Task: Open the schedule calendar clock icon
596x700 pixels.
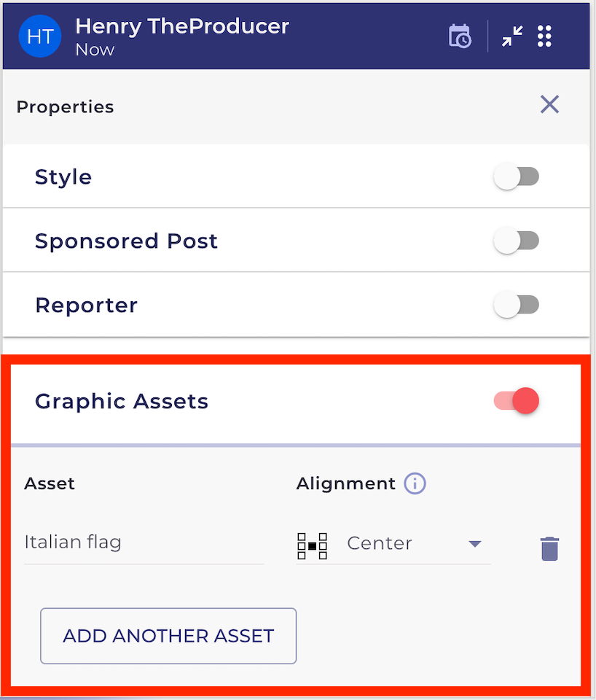Action: click(x=460, y=36)
